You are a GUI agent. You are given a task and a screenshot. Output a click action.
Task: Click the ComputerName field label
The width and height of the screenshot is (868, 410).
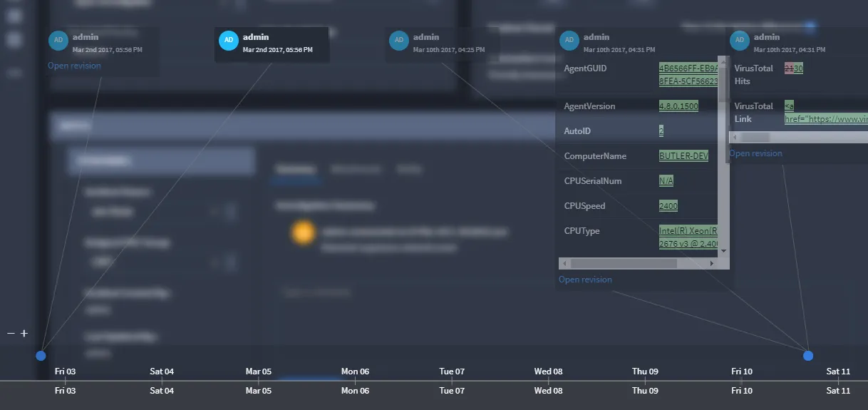click(595, 156)
